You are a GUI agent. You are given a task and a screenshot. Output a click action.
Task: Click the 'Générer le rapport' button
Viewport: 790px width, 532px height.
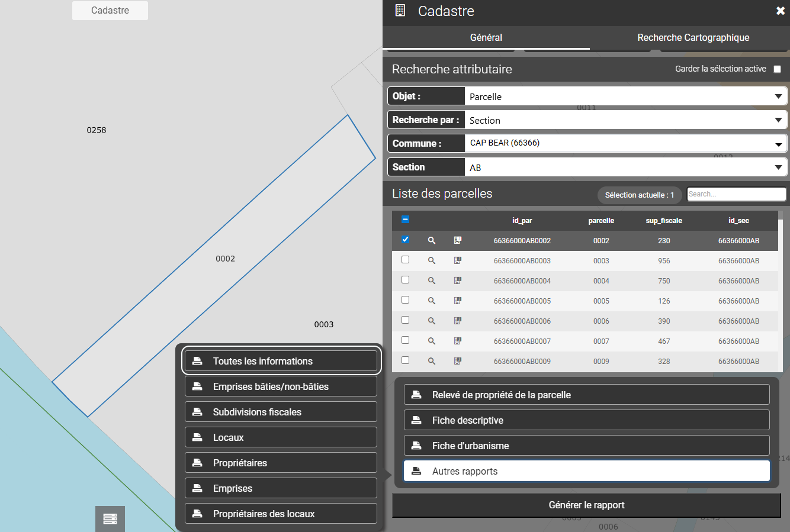pos(586,505)
